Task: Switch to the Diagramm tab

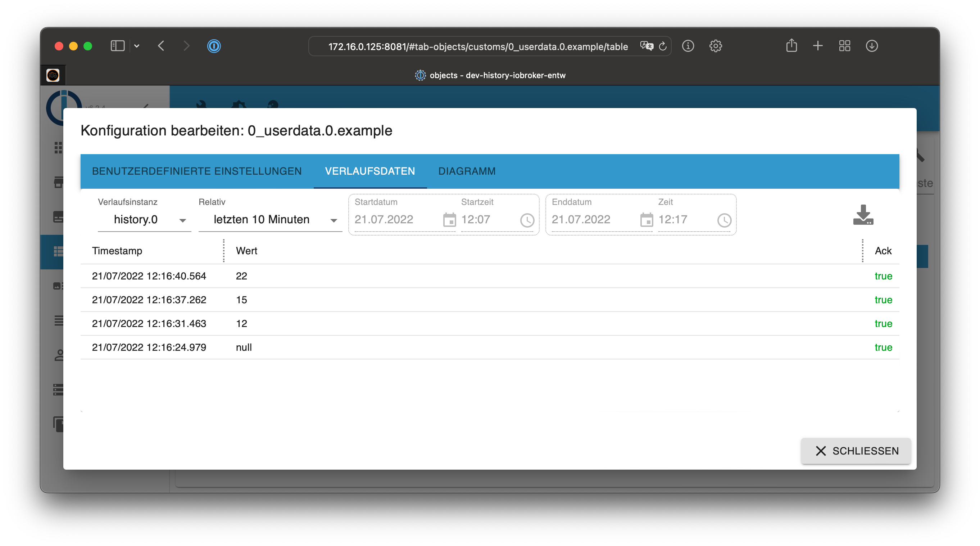Action: pos(467,171)
